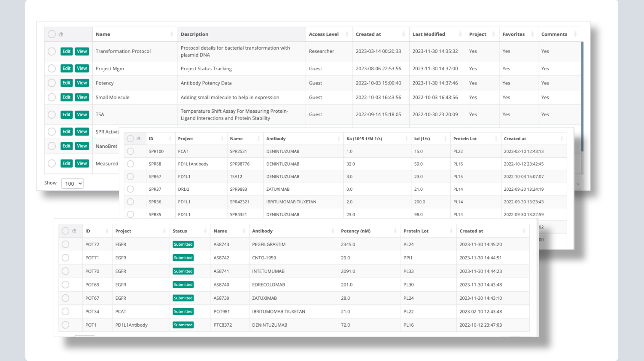Image resolution: width=644 pixels, height=361 pixels.
Task: Sort potency records using Status column arrows
Action: [205, 231]
